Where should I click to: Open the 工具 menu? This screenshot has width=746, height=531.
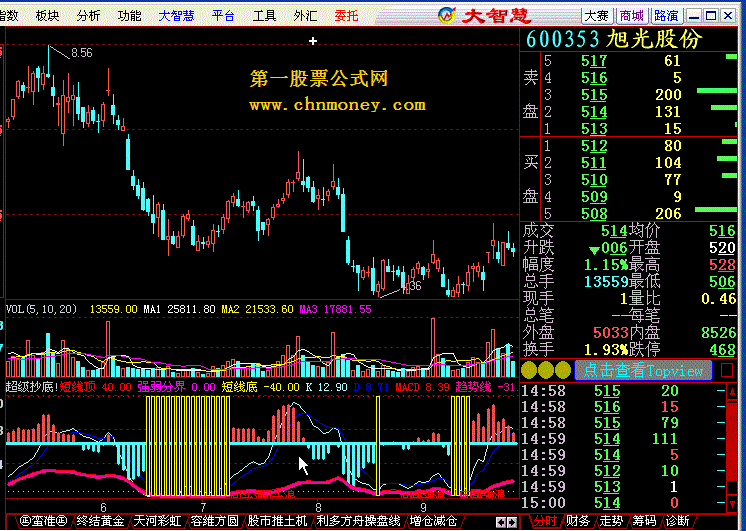[x=265, y=16]
